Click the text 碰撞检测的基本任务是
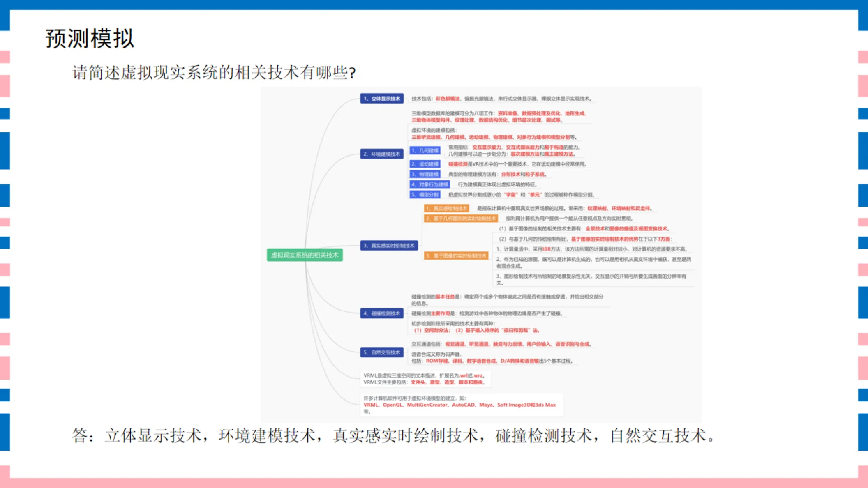Image resolution: width=868 pixels, height=488 pixels. 507,300
